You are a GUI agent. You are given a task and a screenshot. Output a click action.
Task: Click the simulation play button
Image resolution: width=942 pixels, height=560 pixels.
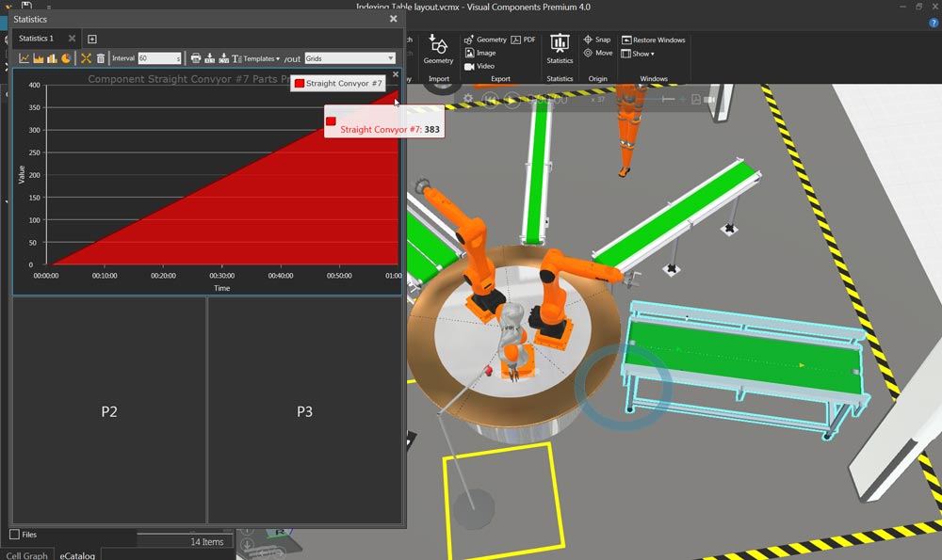click(512, 99)
